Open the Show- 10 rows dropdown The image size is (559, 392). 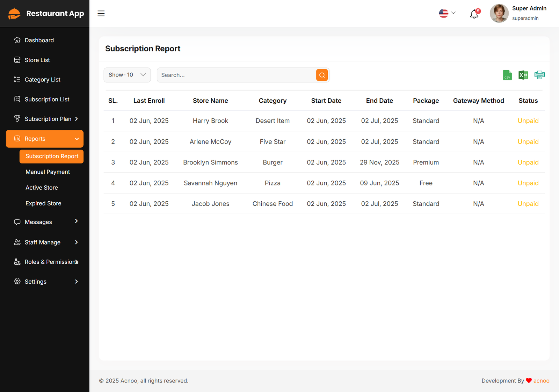pos(127,75)
